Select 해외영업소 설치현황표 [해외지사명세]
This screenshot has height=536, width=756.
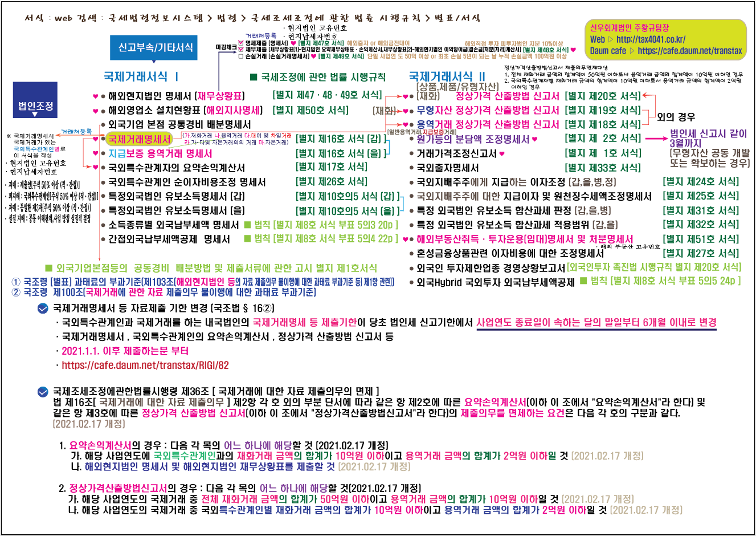(186, 110)
